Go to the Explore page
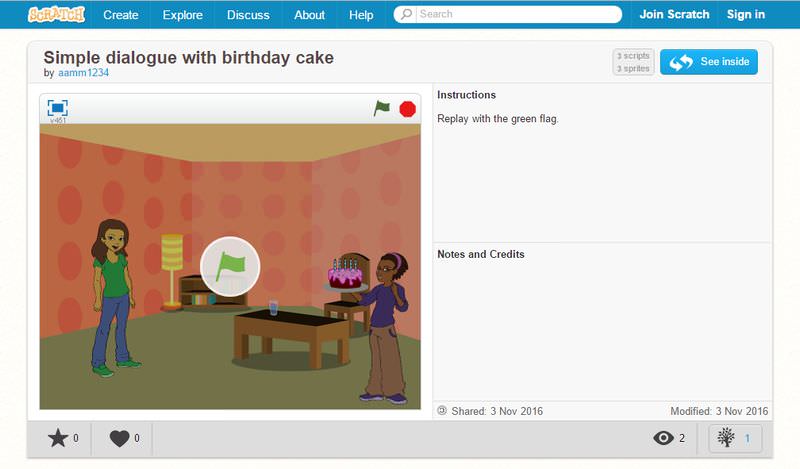The height and width of the screenshot is (469, 800). click(x=183, y=15)
